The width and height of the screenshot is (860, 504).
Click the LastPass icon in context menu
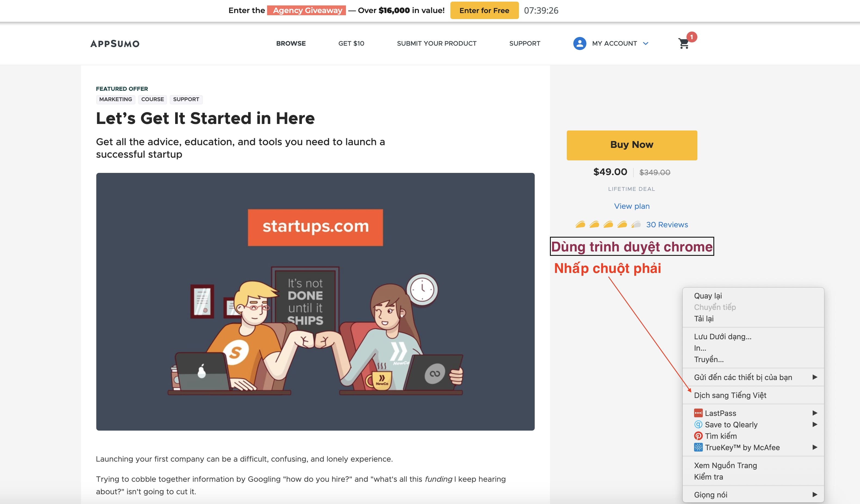coord(698,413)
